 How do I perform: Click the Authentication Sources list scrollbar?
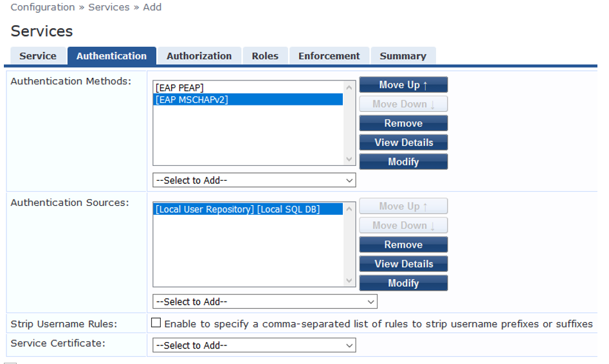tap(350, 244)
